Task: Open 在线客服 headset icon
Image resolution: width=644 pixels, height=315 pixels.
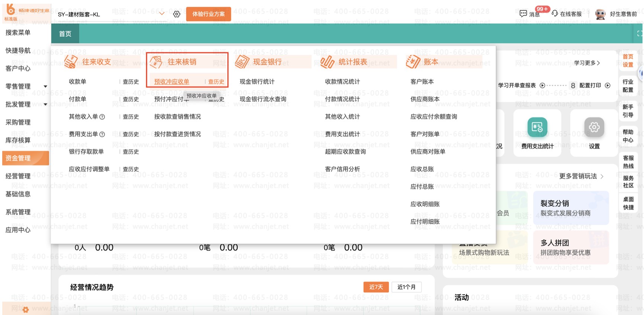Action: 555,13
